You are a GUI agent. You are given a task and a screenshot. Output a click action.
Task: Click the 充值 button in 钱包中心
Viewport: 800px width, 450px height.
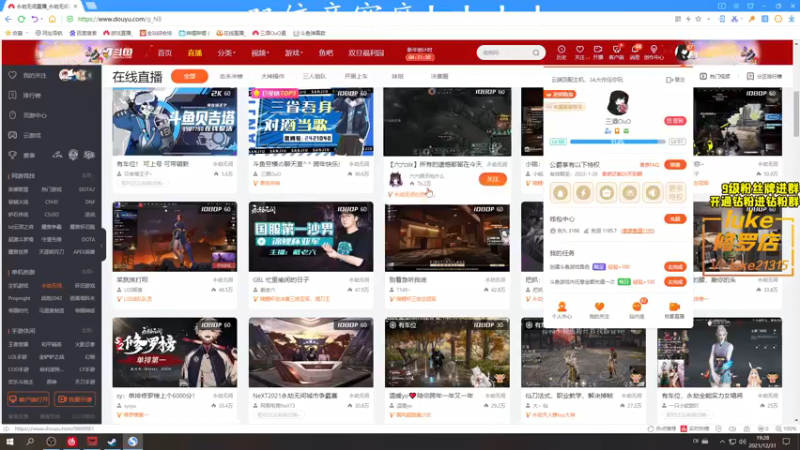point(675,219)
